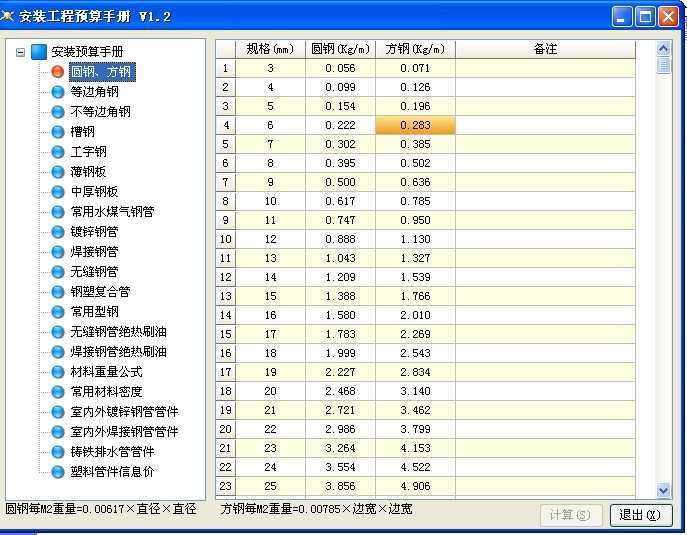
Task: Click the blue ball icon beside 材料重量公式
Action: [57, 372]
